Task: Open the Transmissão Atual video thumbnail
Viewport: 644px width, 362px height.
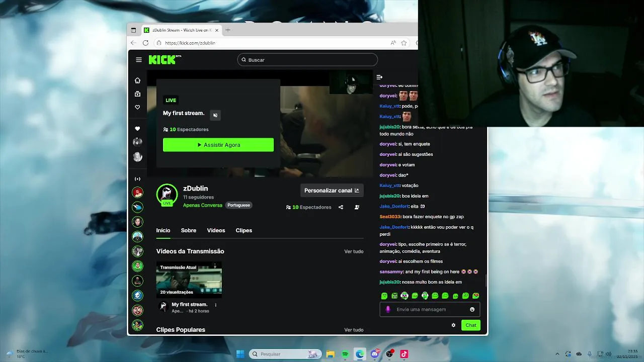Action: click(x=189, y=280)
